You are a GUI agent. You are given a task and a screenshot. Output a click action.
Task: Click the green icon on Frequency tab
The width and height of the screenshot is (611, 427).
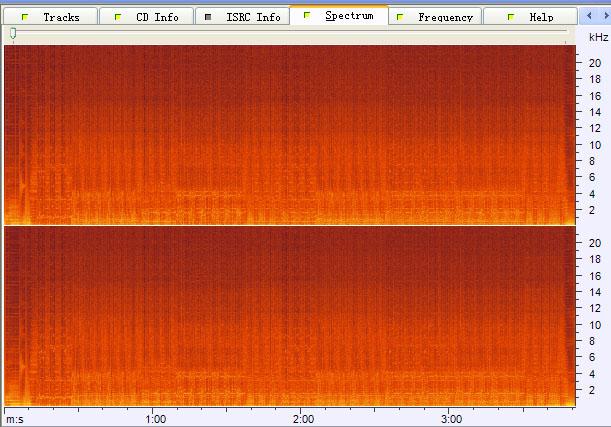coord(400,17)
